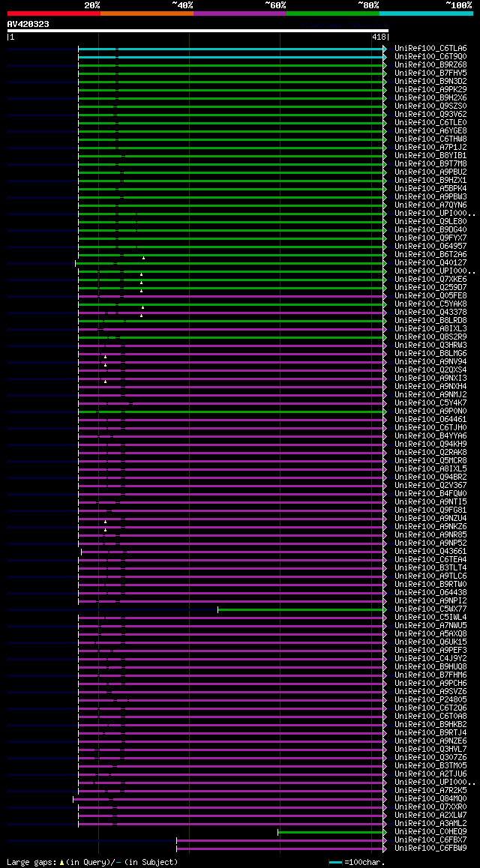This screenshot has height=868, width=480.
Task: Click the purple ~60% identity legend segment
Action: (x=240, y=13)
